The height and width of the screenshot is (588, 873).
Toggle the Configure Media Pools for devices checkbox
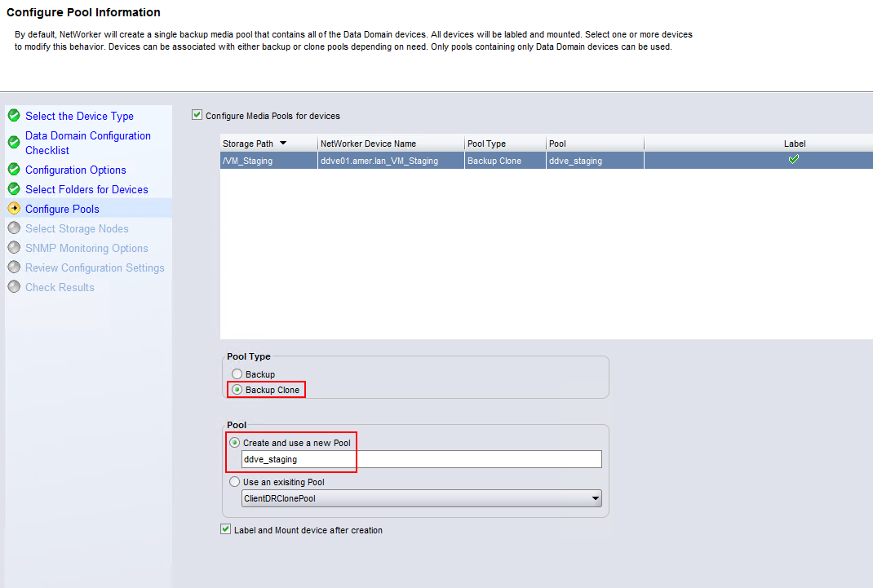[197, 114]
